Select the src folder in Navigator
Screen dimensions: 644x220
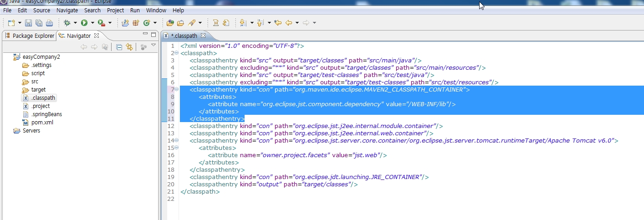tap(35, 82)
